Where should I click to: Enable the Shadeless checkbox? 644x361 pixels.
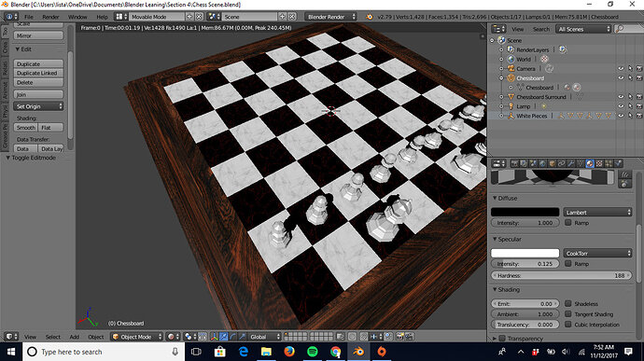point(568,303)
